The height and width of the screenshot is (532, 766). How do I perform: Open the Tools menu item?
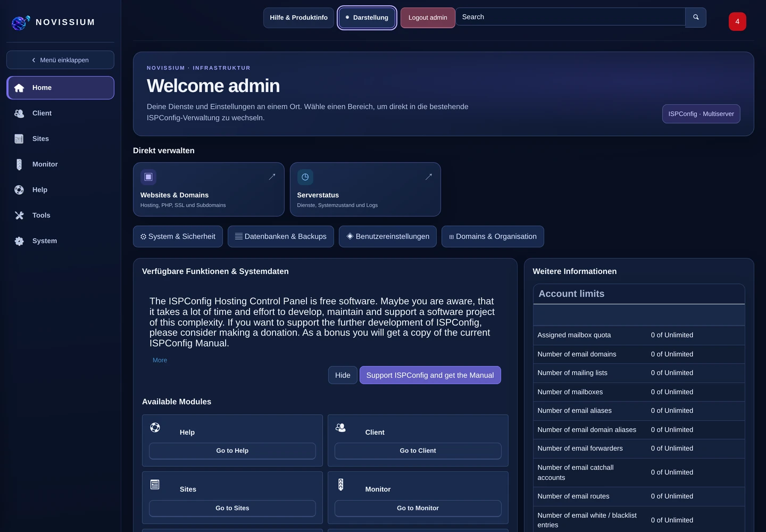coord(60,215)
